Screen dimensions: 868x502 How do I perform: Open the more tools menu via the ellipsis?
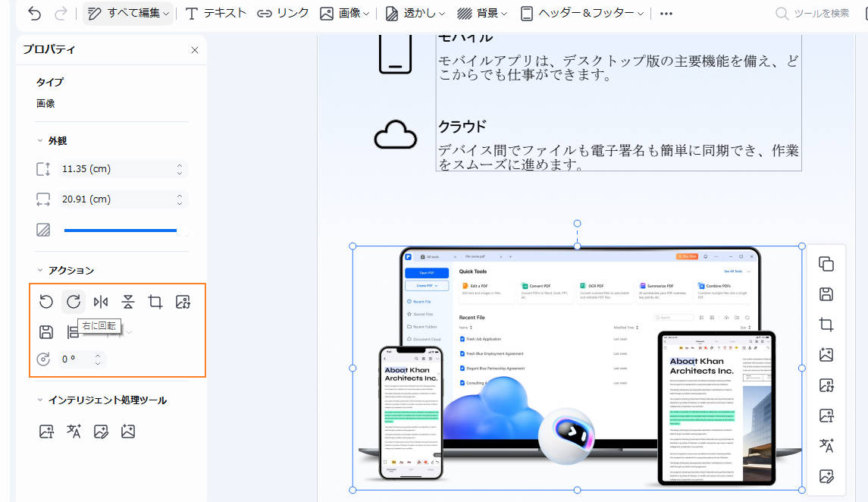pos(666,13)
